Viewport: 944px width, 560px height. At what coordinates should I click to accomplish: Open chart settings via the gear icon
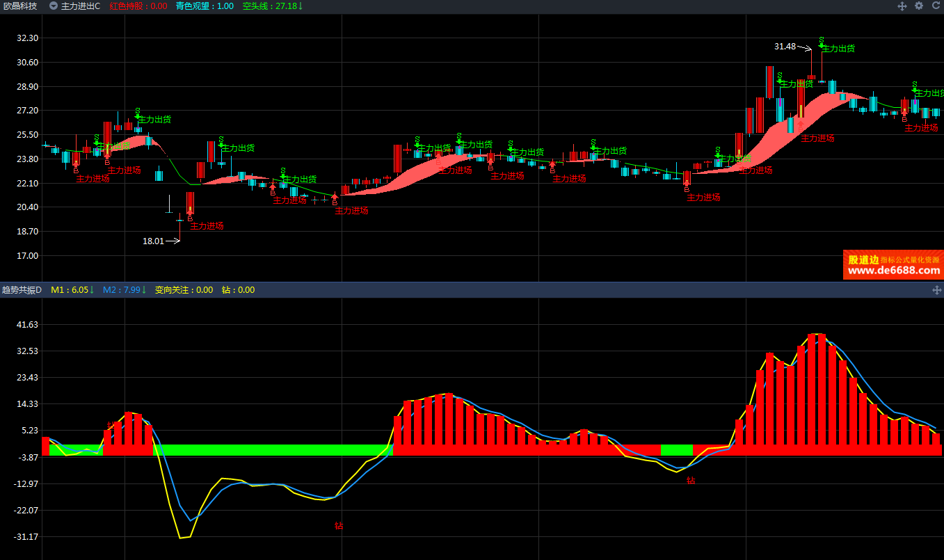pos(919,6)
